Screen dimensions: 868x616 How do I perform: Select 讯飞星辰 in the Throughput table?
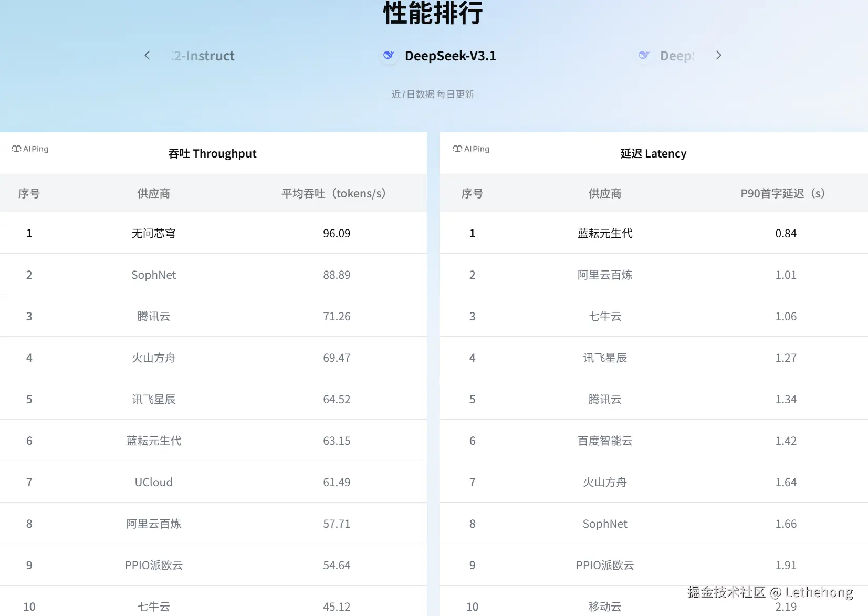(154, 399)
